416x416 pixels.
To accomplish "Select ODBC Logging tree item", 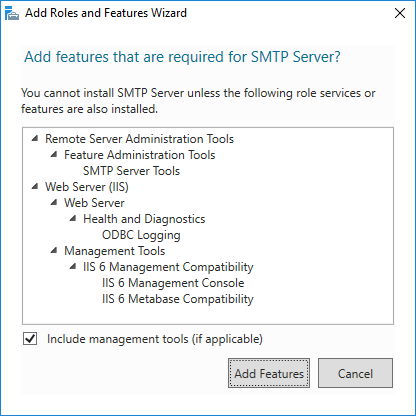I will click(141, 235).
